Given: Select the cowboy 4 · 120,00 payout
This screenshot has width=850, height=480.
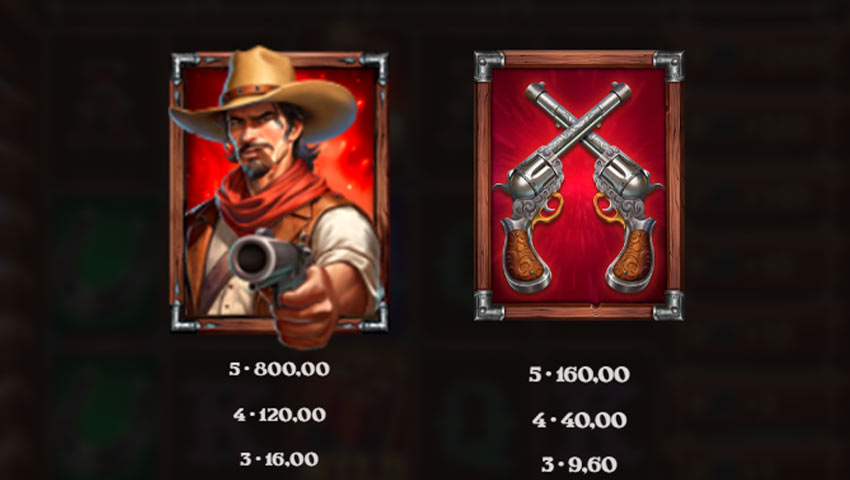Looking at the screenshot, I should [279, 415].
